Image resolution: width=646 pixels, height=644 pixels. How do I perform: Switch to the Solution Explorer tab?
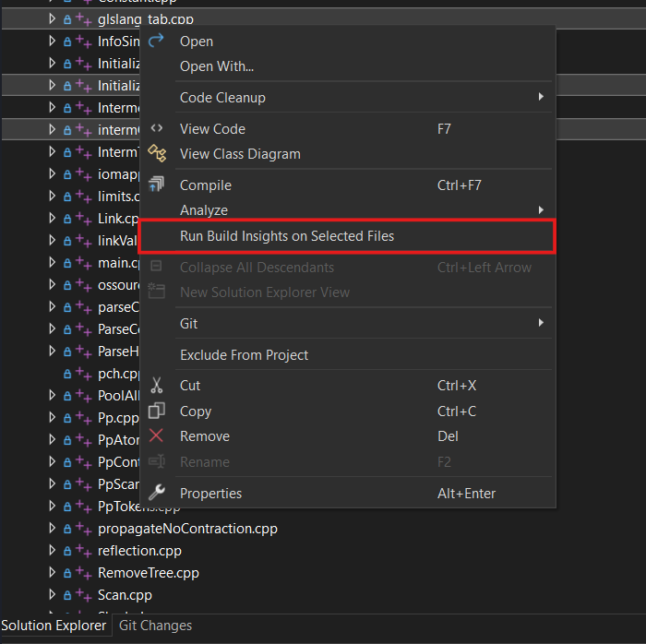pyautogui.click(x=54, y=626)
